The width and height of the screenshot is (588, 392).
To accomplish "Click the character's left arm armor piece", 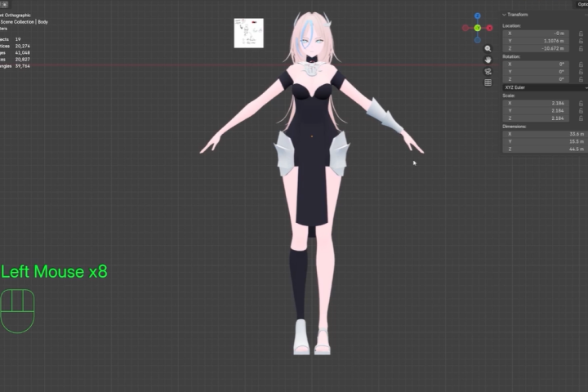I will coord(384,115).
